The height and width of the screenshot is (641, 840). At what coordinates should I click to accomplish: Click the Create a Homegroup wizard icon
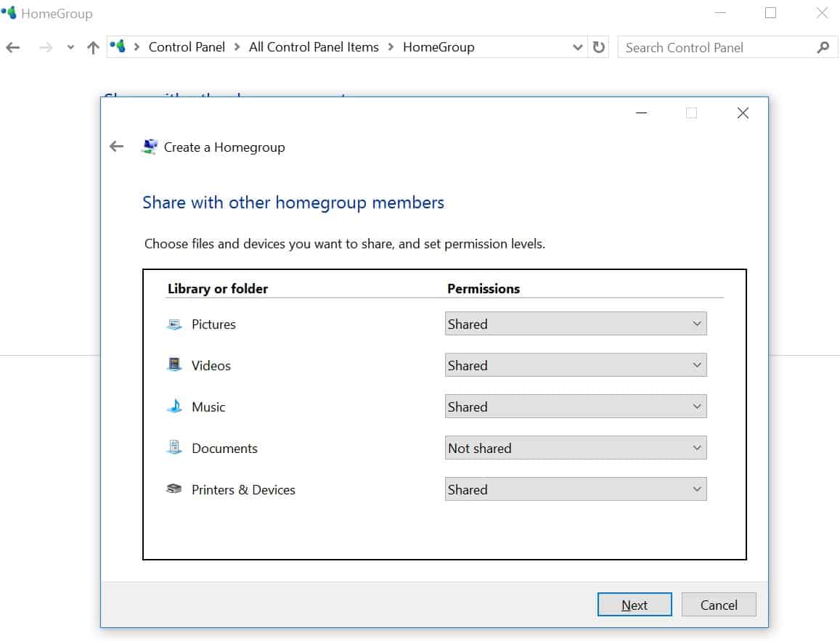click(x=150, y=146)
